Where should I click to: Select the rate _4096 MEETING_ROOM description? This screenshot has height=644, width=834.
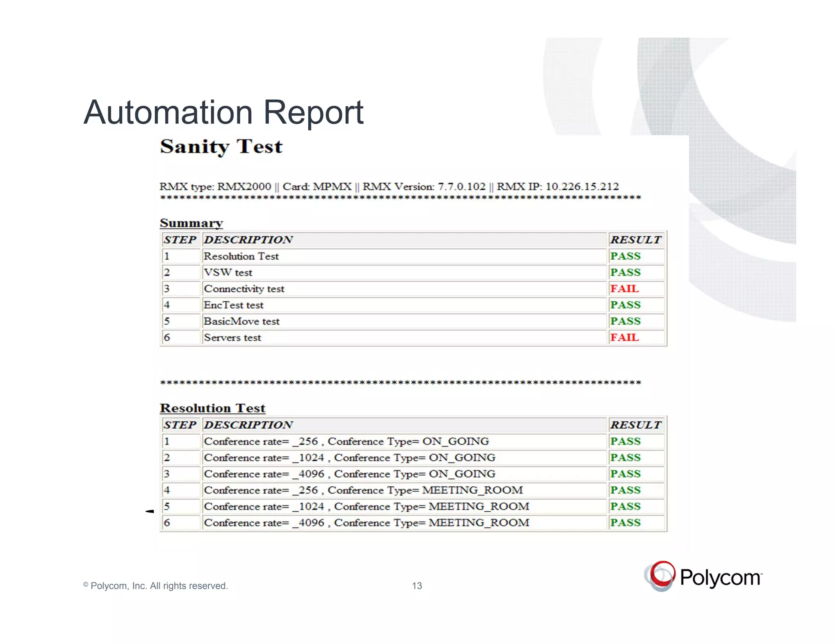[x=404, y=523]
